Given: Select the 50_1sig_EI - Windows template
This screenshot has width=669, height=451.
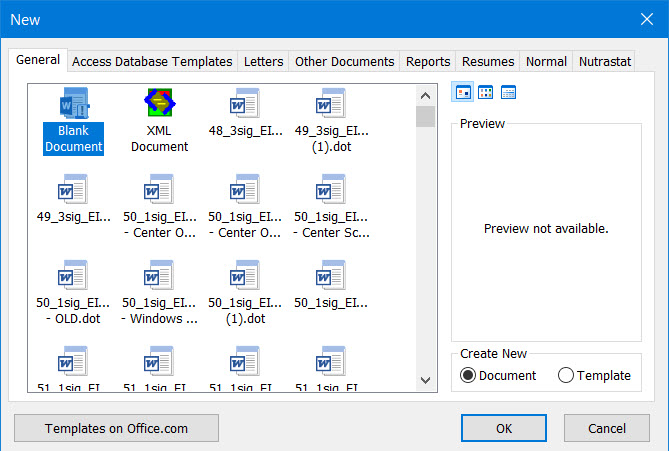Looking at the screenshot, I should pos(159,293).
